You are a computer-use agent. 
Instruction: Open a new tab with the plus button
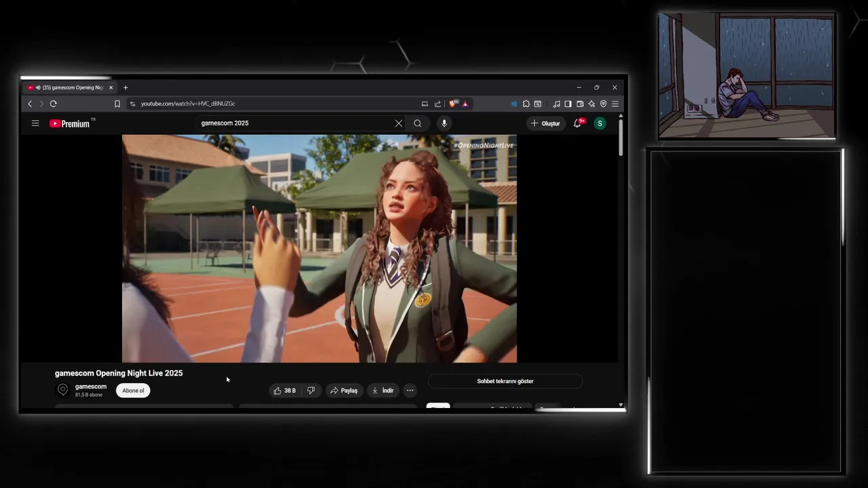pyautogui.click(x=125, y=87)
